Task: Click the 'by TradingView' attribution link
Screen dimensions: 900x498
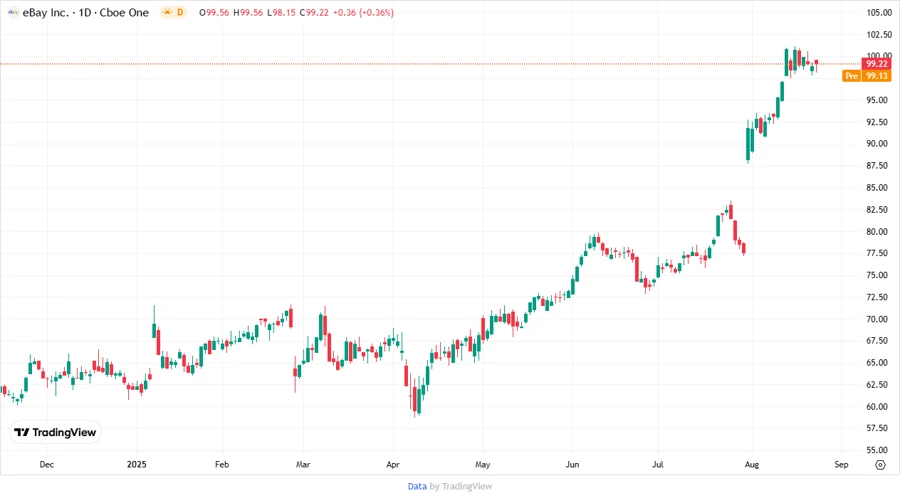Action: tap(461, 486)
